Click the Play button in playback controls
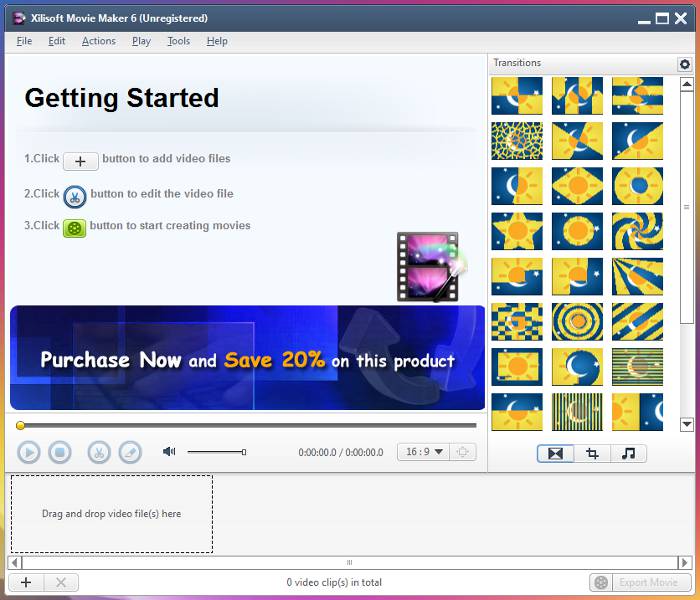This screenshot has height=600, width=700. pyautogui.click(x=28, y=452)
